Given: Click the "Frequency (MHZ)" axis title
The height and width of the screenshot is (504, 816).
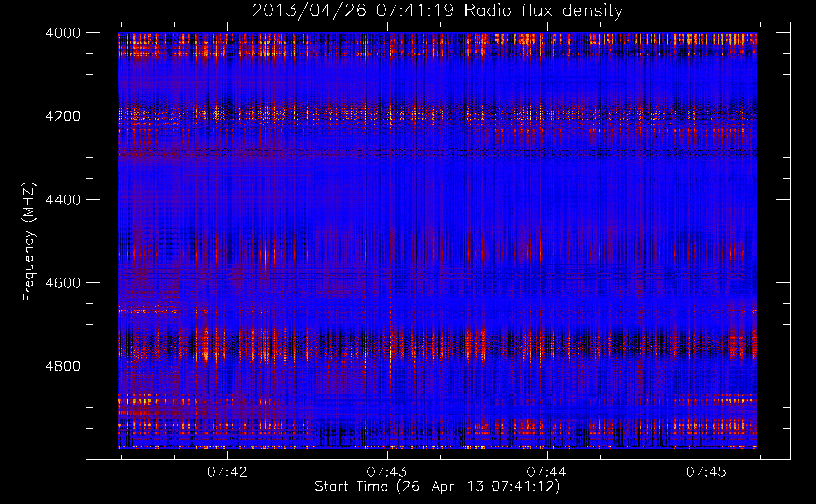Looking at the screenshot, I should [29, 241].
